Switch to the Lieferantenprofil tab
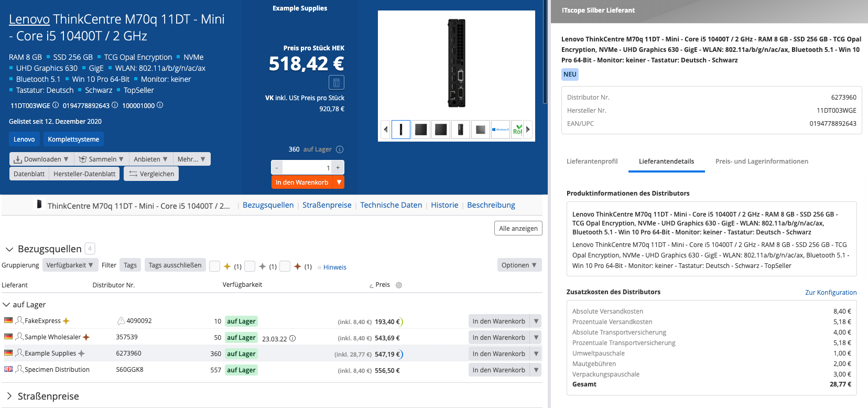868x408 pixels. coord(592,162)
